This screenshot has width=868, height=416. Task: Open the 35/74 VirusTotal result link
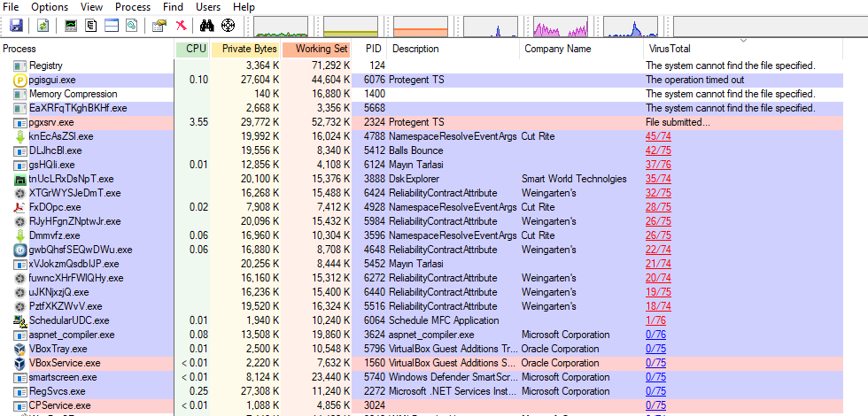(658, 179)
